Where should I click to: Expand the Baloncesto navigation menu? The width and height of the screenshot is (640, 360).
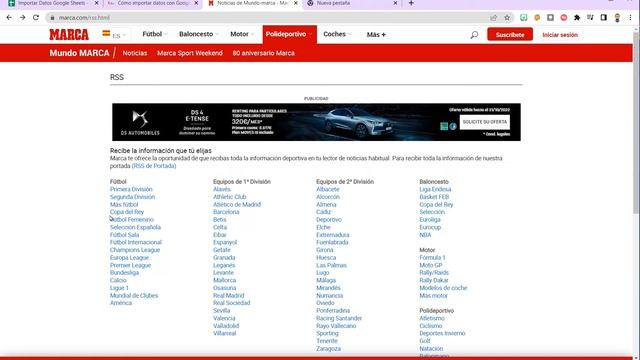tap(199, 34)
